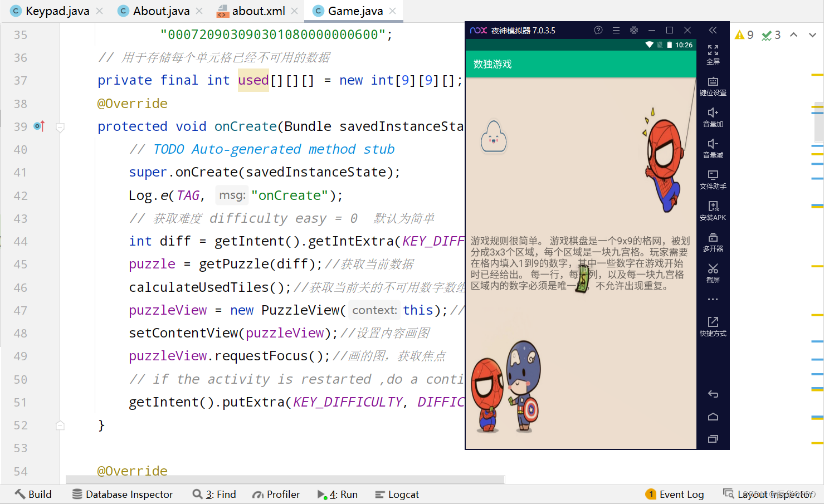Open Nox emulator settings gear
Image resolution: width=824 pixels, height=504 pixels.
(634, 30)
